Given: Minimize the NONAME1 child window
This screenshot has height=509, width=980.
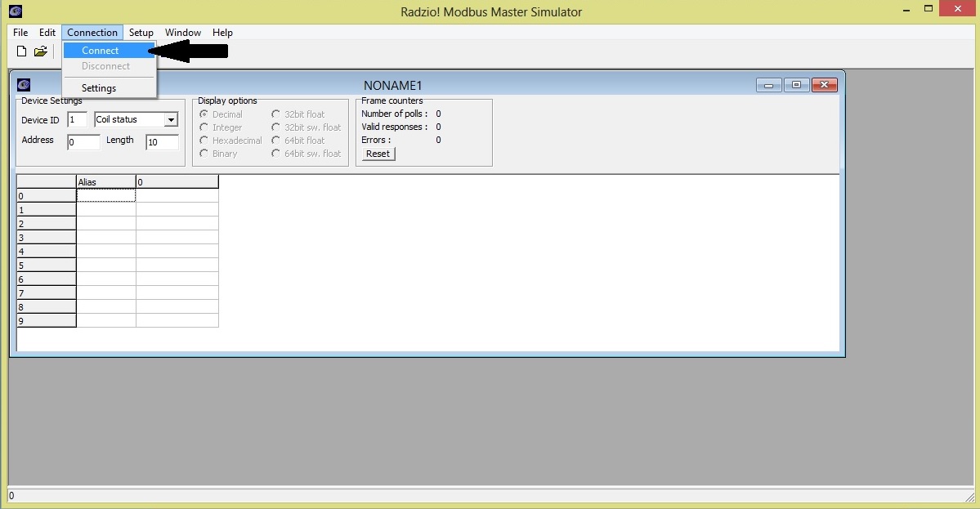Looking at the screenshot, I should pos(769,85).
